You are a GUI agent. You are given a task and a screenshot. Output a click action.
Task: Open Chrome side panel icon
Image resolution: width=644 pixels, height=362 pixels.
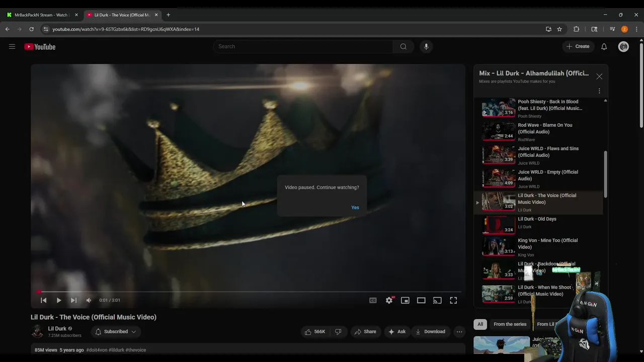click(x=594, y=29)
